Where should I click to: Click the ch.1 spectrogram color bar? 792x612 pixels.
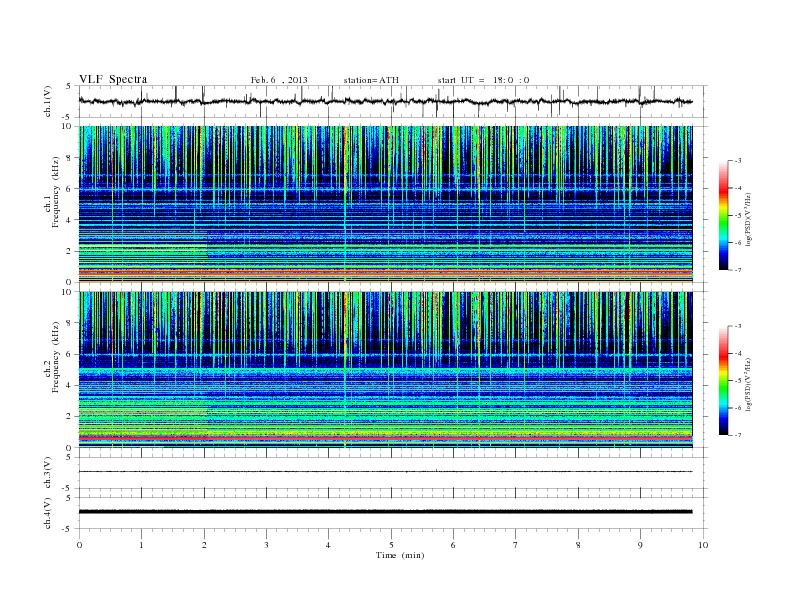(723, 215)
